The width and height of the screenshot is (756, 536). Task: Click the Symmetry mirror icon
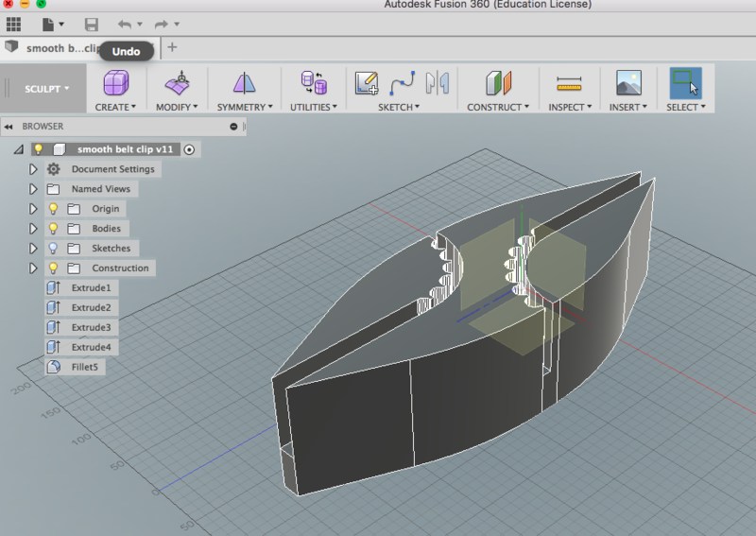[x=244, y=83]
